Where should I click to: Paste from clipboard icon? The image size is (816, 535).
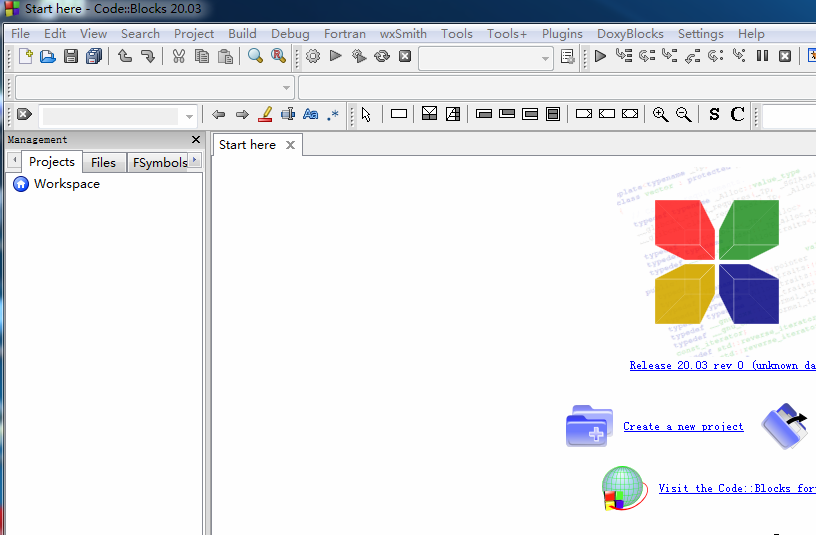point(225,56)
